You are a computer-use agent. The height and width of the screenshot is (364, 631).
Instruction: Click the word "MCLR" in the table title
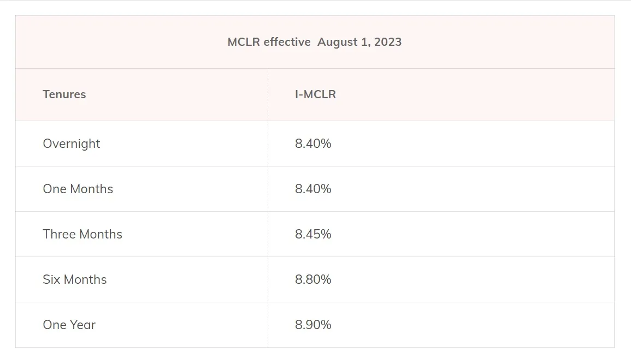click(244, 42)
